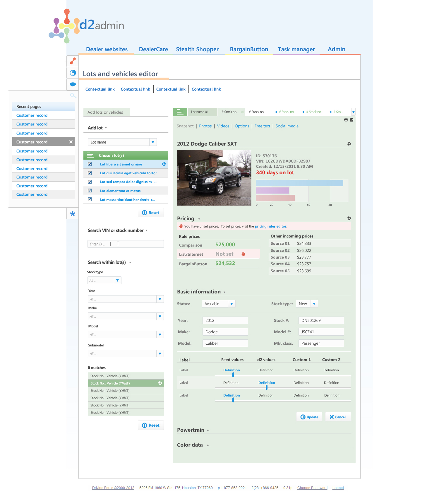This screenshot has height=504, width=439.
Task: Open the chat bubble sidebar icon
Action: coord(73,85)
